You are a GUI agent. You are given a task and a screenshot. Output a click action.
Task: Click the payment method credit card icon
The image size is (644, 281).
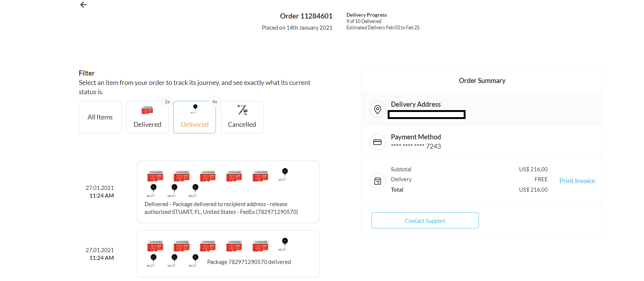coord(377,142)
